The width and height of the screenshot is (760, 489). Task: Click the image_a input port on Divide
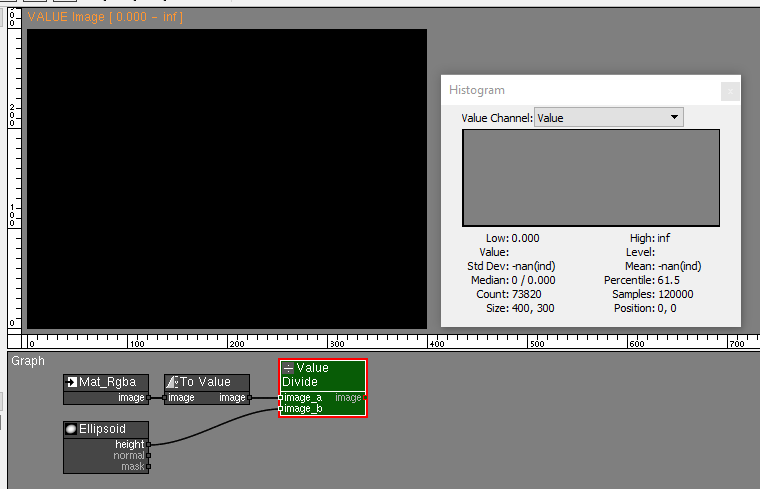(280, 397)
